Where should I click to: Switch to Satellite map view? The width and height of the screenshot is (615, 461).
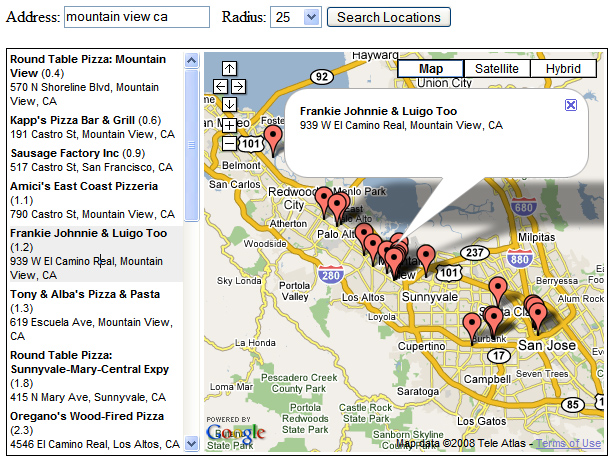pos(497,68)
